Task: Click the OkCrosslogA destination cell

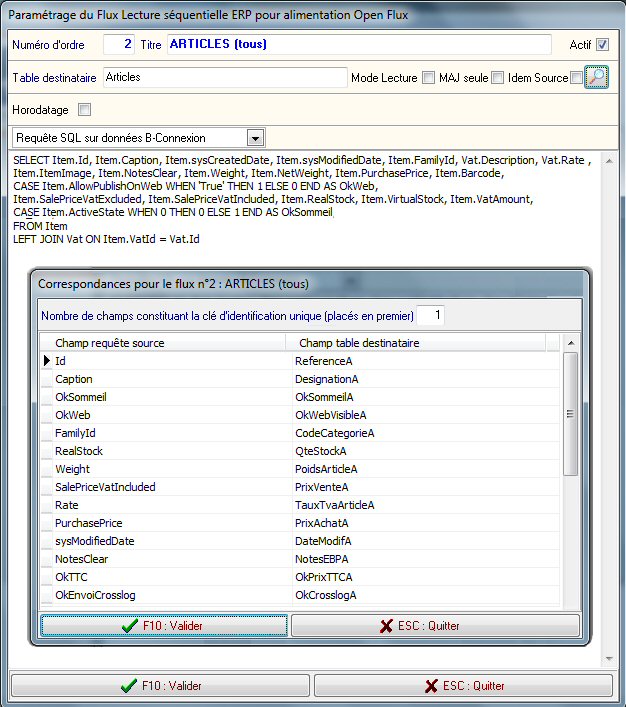Action: pyautogui.click(x=426, y=595)
